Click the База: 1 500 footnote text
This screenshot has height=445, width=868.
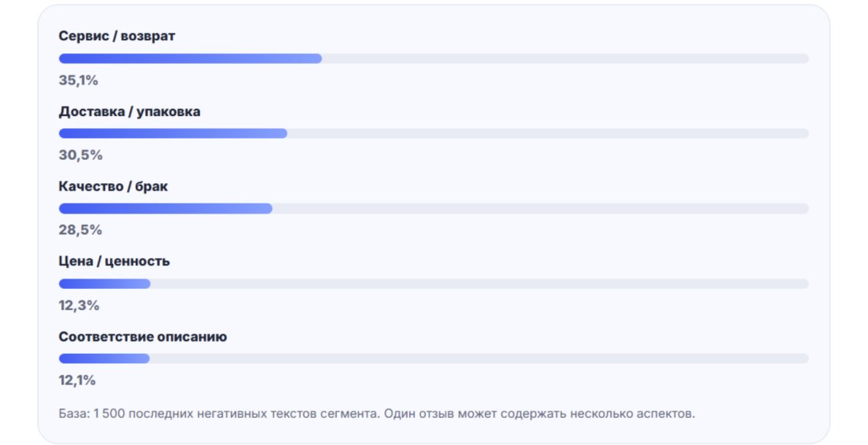tap(376, 414)
